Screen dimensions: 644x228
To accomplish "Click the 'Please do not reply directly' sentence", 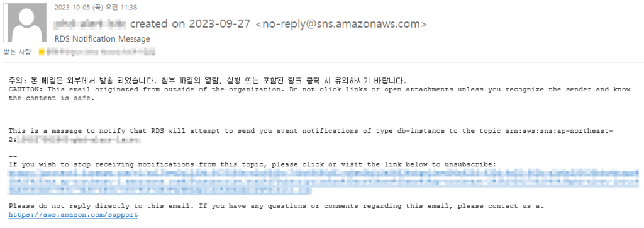I will pos(277,206).
